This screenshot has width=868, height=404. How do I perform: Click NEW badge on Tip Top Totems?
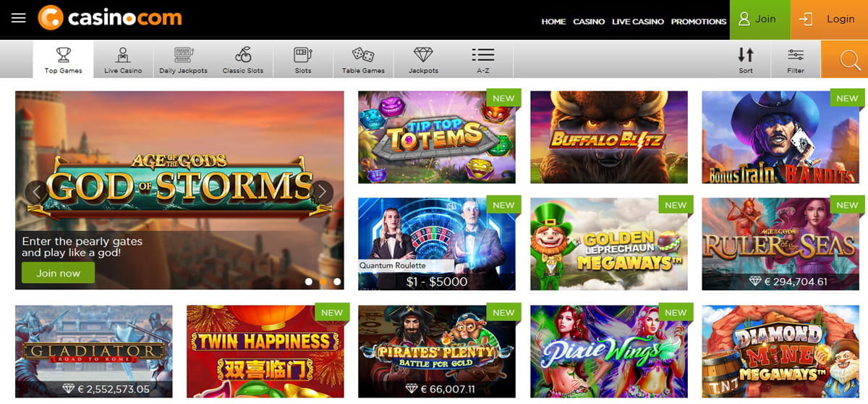pos(503,98)
